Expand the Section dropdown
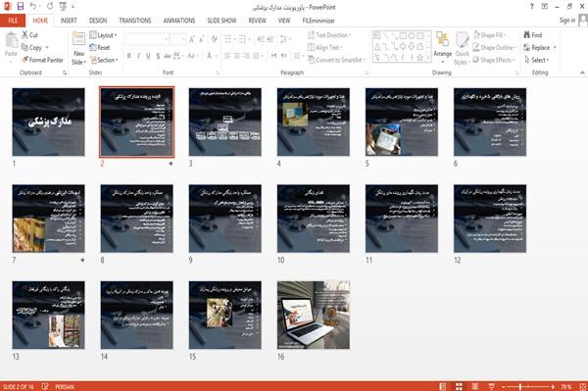Image resolution: width=588 pixels, height=391 pixels. pos(104,60)
